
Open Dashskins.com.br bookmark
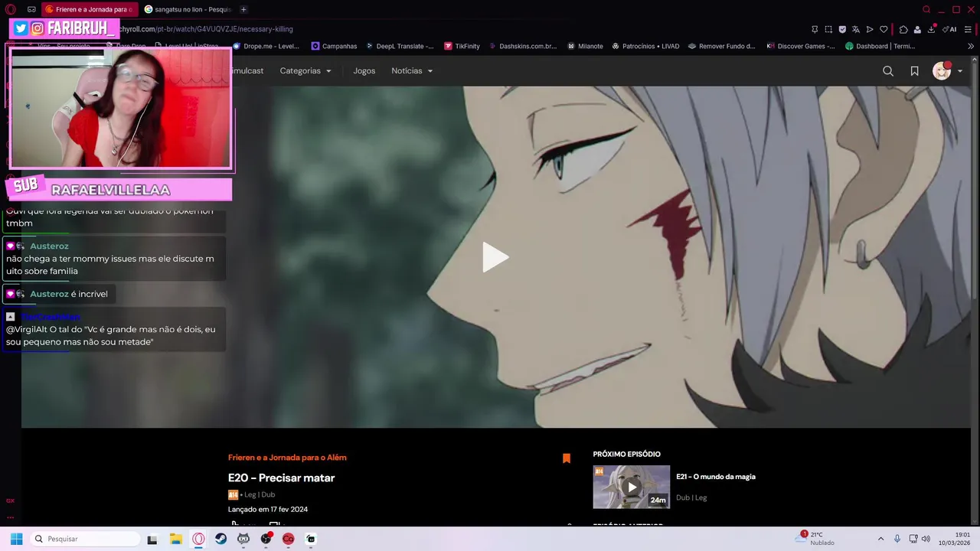[x=522, y=46]
